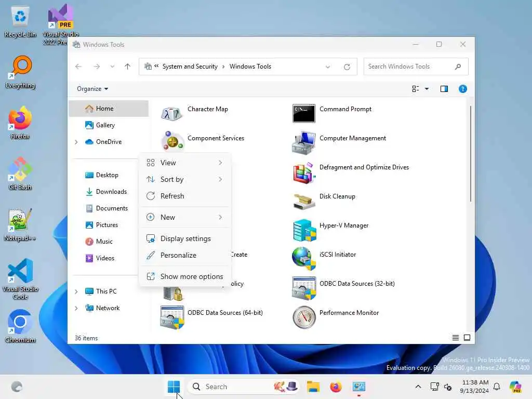The width and height of the screenshot is (532, 399).
Task: Select the Component Services icon
Action: point(172,140)
